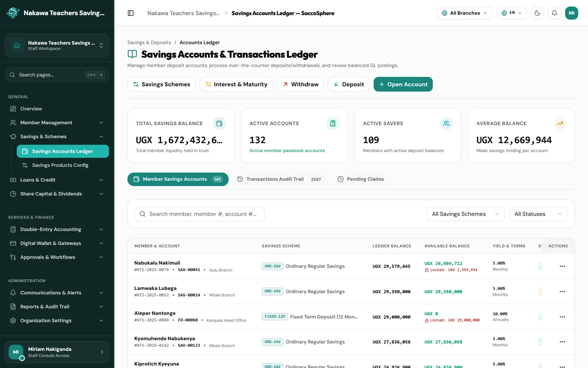Click the Search pages sidebar field
588x368 pixels.
57,75
